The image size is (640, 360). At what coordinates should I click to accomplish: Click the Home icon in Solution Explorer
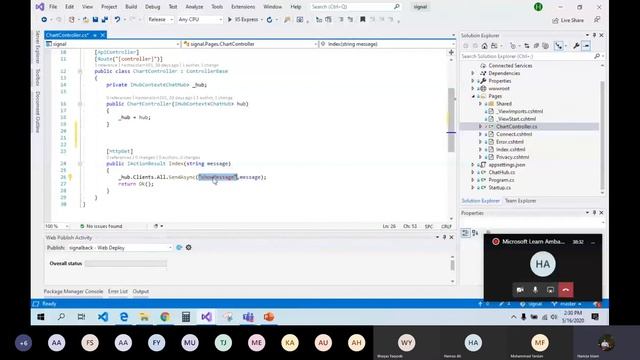[484, 46]
